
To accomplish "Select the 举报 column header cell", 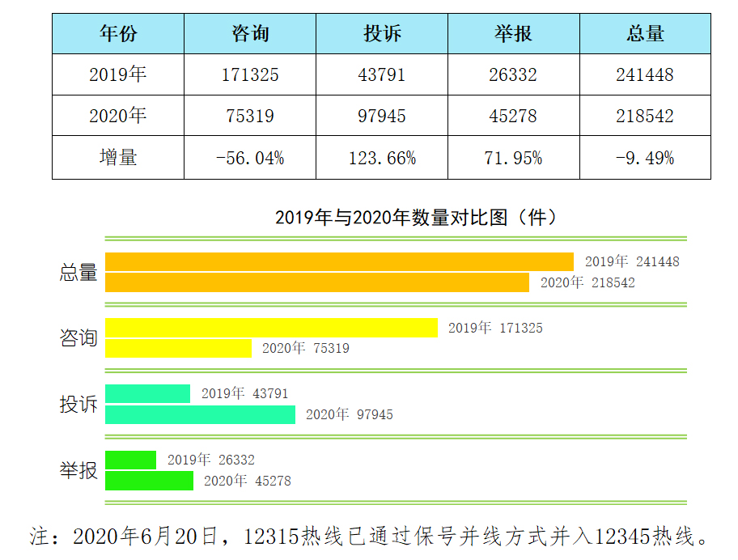I will click(x=512, y=33).
